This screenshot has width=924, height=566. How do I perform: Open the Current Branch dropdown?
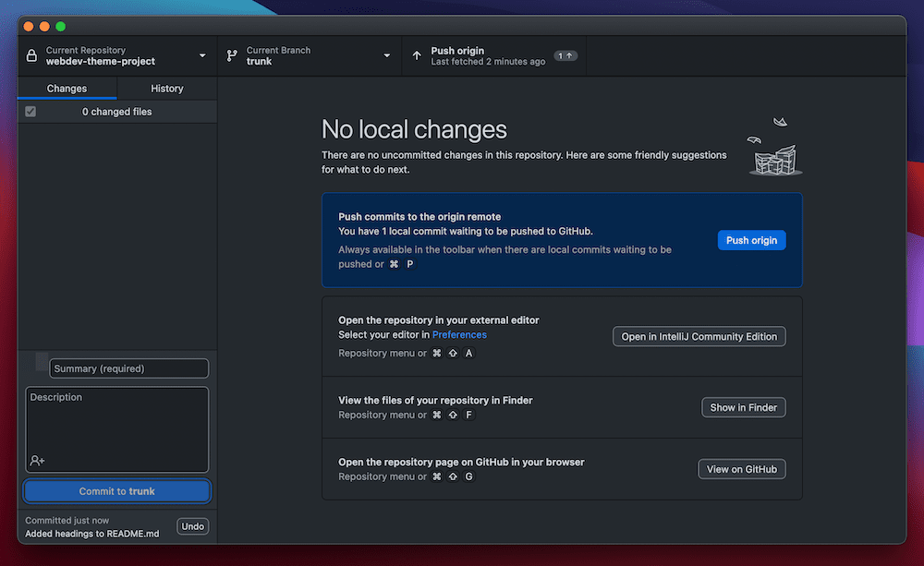pos(387,55)
